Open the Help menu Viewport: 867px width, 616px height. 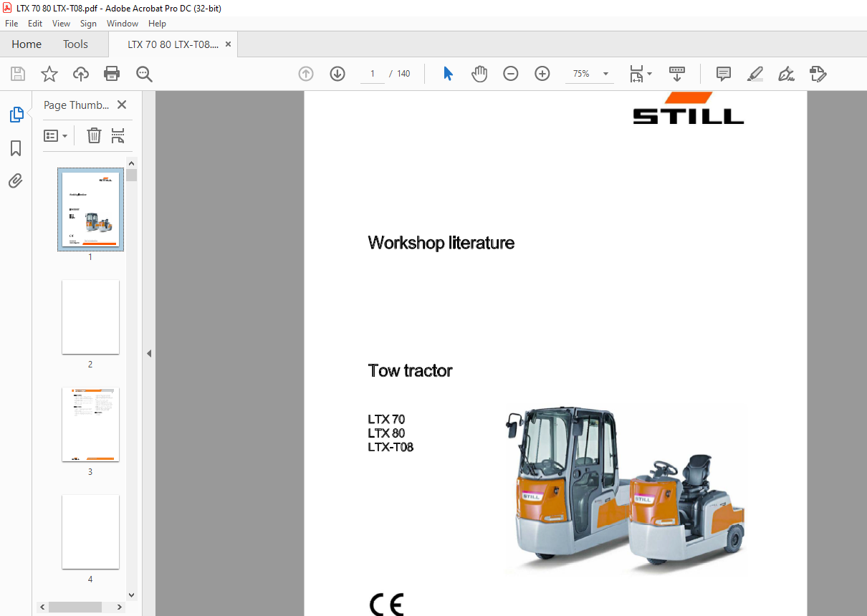tap(157, 24)
